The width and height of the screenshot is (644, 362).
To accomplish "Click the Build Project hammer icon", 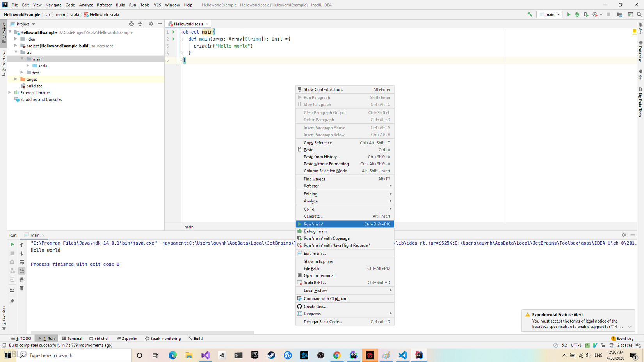I will pos(530,14).
